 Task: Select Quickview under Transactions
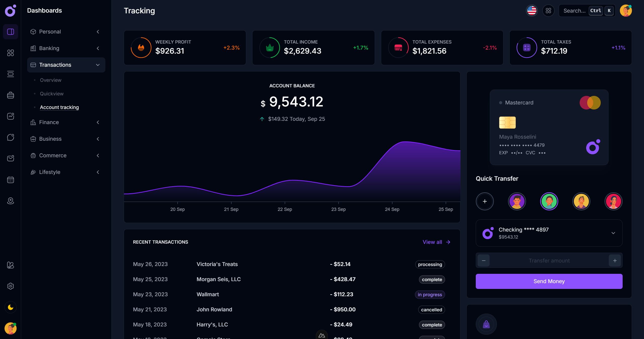pos(52,93)
